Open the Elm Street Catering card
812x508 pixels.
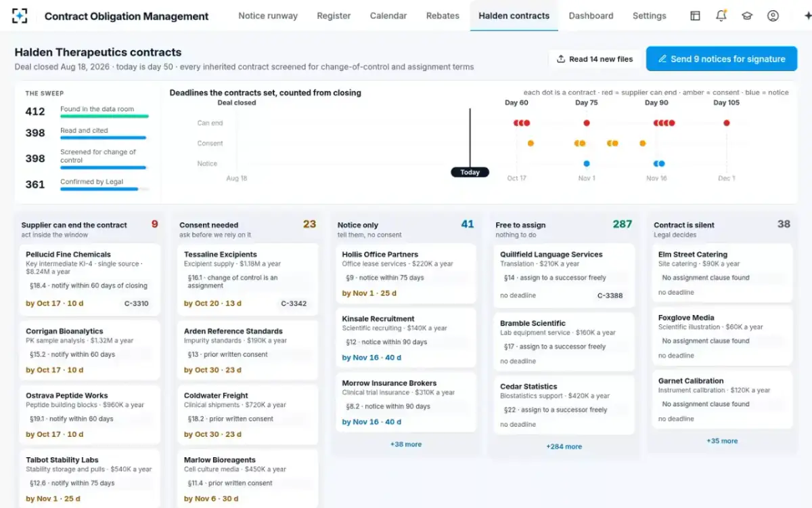click(x=722, y=273)
